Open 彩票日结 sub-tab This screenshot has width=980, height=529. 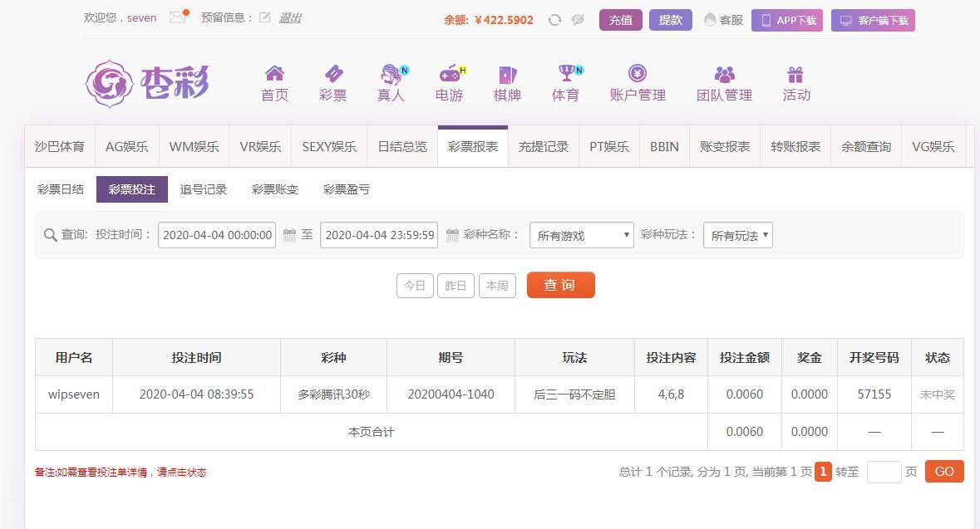coord(61,189)
